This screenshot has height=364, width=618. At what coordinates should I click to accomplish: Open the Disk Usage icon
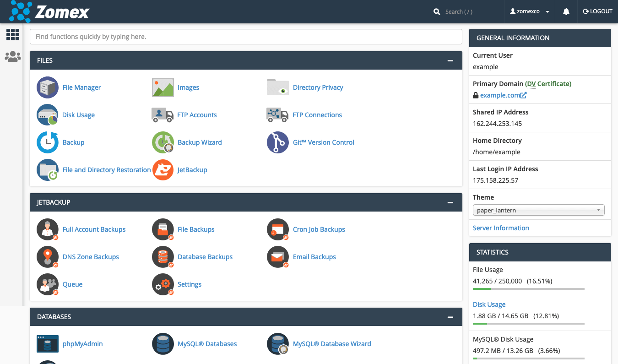[48, 115]
